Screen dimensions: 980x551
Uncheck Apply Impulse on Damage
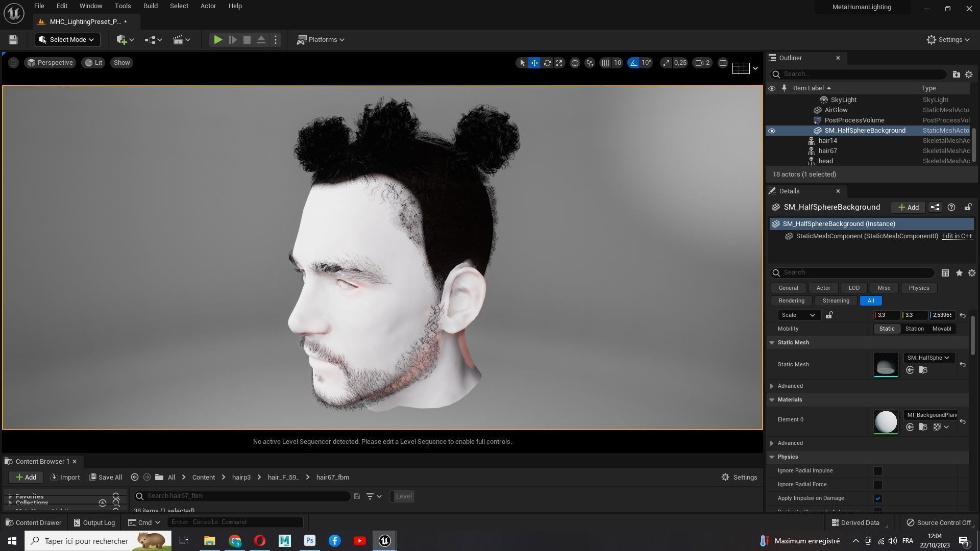pos(877,498)
